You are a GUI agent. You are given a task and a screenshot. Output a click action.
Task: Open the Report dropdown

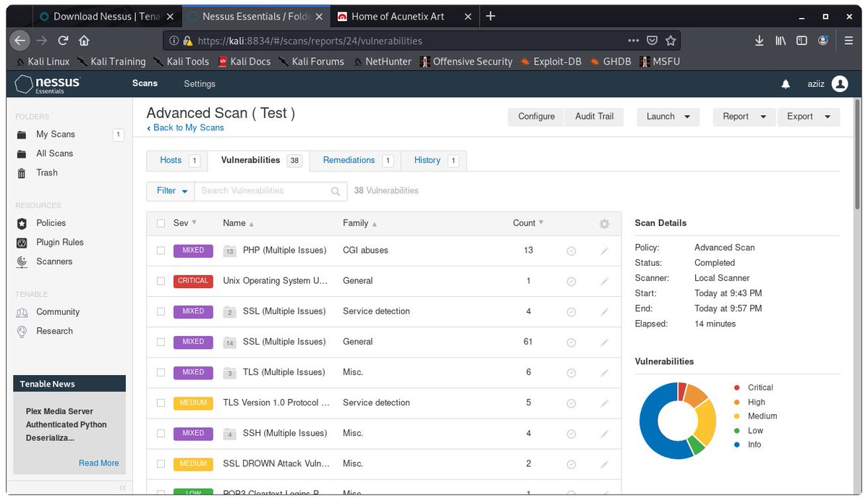(x=744, y=117)
